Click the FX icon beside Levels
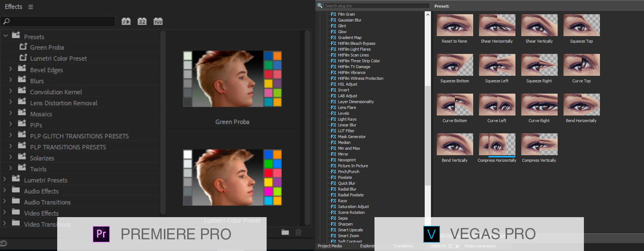644x251 pixels. pos(333,113)
